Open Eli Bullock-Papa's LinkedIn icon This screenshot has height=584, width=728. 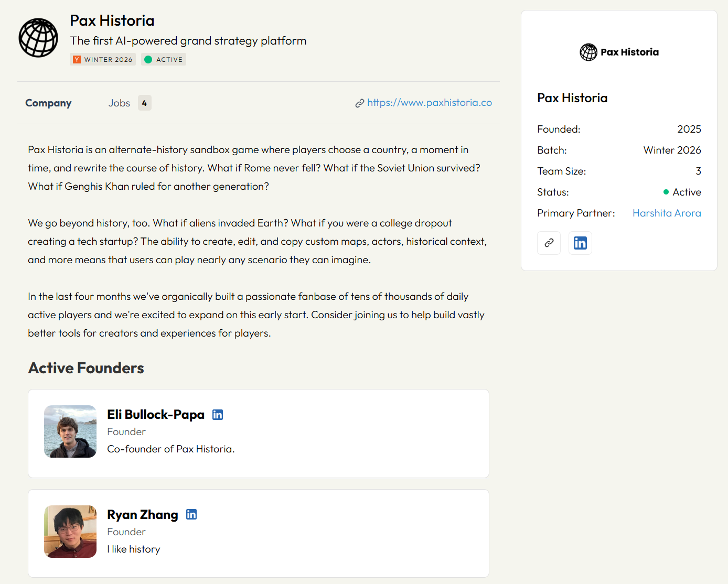pyautogui.click(x=218, y=415)
